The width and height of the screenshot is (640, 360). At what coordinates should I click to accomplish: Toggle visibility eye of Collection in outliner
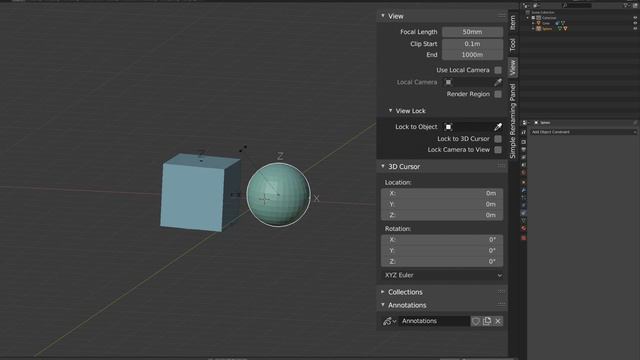click(x=635, y=18)
